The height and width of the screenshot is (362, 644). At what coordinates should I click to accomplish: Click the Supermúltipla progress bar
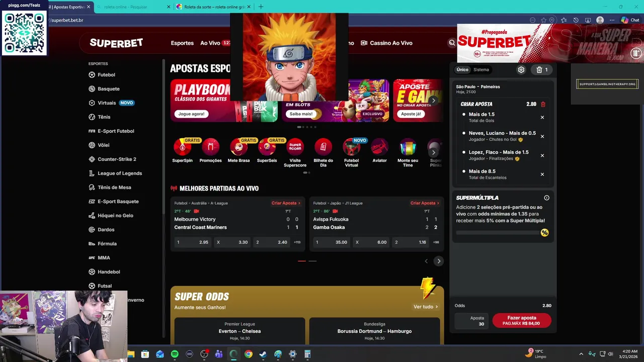coord(498,233)
